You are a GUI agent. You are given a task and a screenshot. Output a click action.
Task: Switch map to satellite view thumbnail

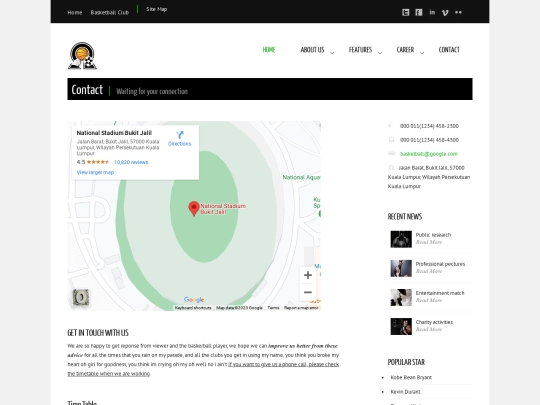[81, 297]
